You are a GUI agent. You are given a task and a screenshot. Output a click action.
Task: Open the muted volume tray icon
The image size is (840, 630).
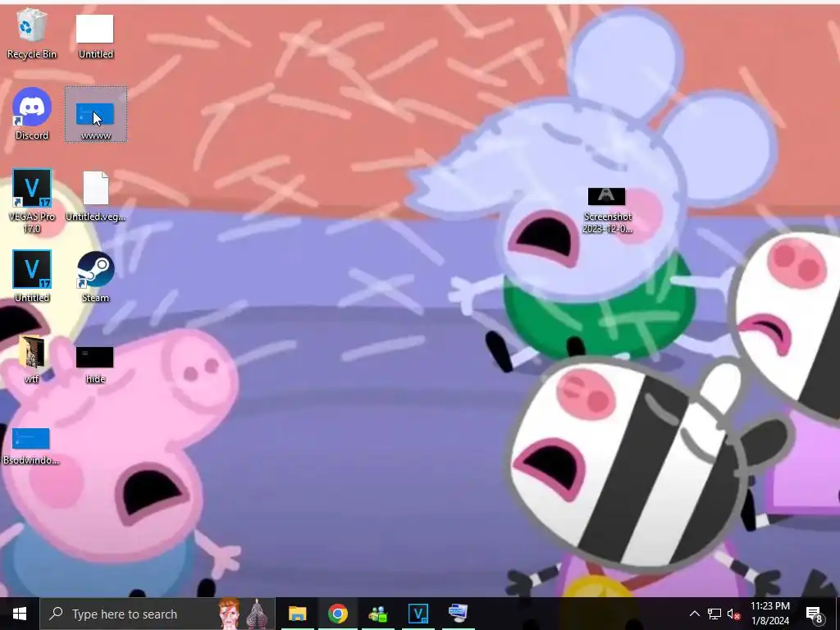click(733, 614)
